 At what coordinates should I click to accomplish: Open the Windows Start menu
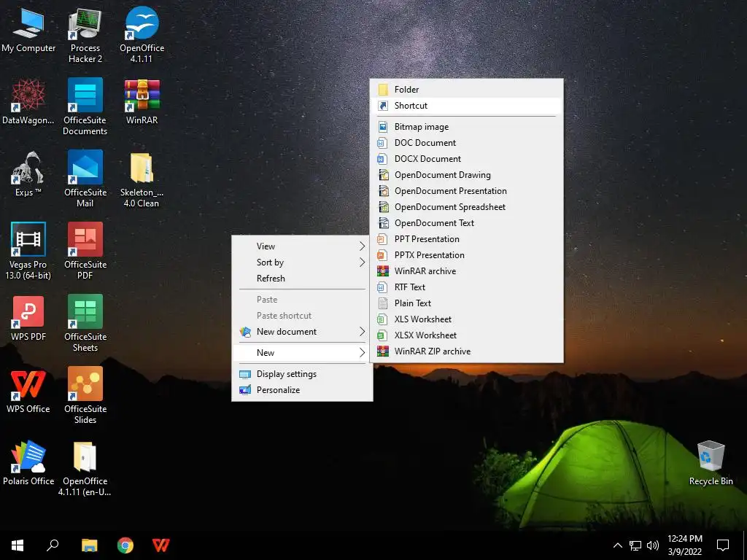coord(18,545)
